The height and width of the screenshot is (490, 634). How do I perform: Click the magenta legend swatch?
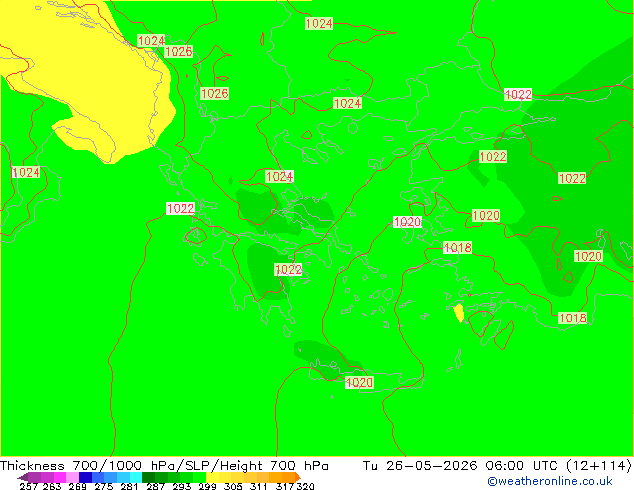point(60,477)
